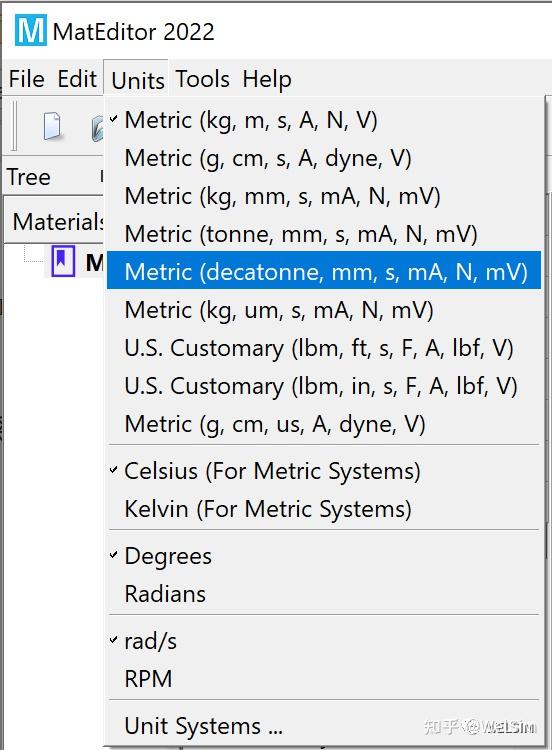Screen dimensions: 552x750
Task: Open the Tools menu
Action: [x=202, y=79]
